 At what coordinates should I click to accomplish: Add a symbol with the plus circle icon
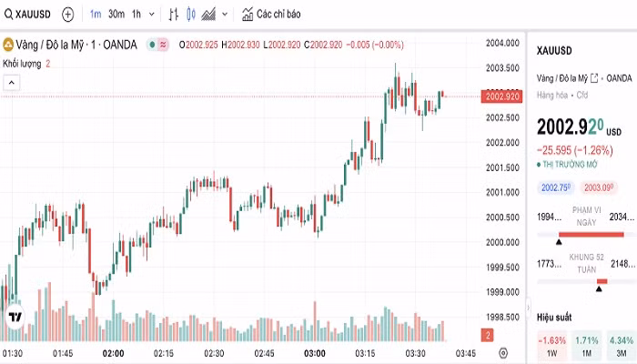67,15
